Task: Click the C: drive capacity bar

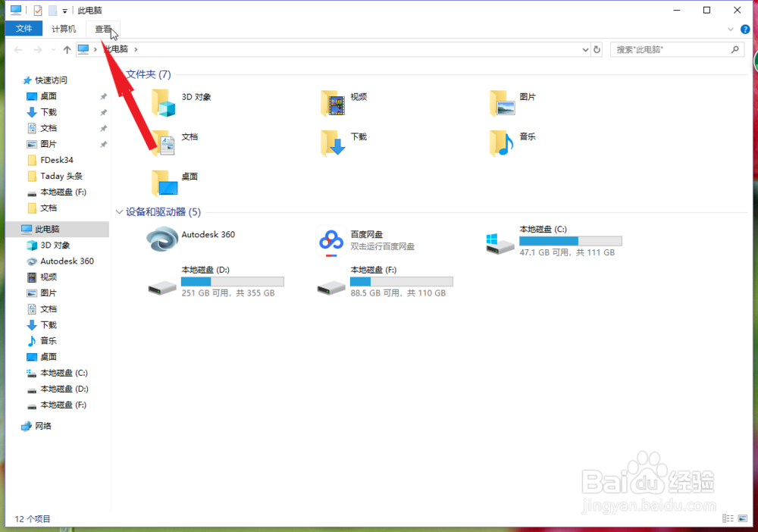Action: [569, 240]
